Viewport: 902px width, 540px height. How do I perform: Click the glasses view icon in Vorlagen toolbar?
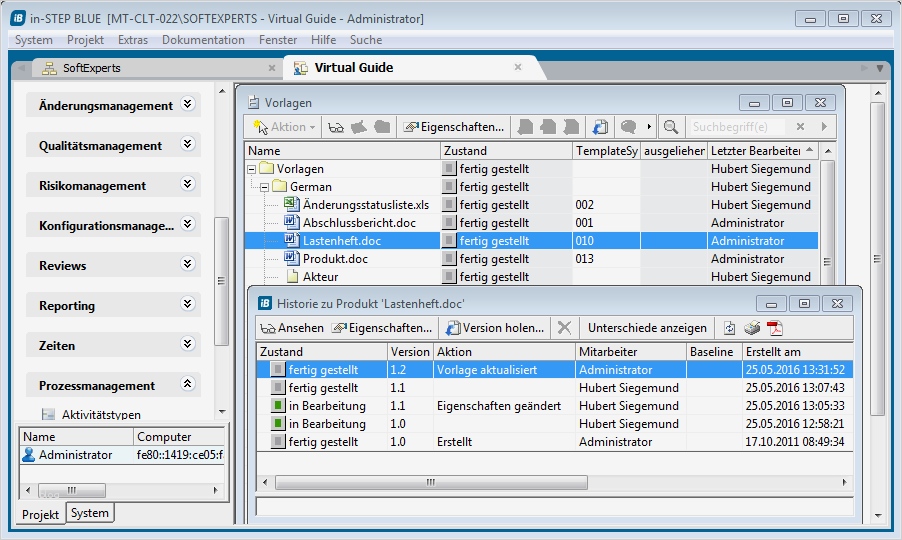coord(336,127)
